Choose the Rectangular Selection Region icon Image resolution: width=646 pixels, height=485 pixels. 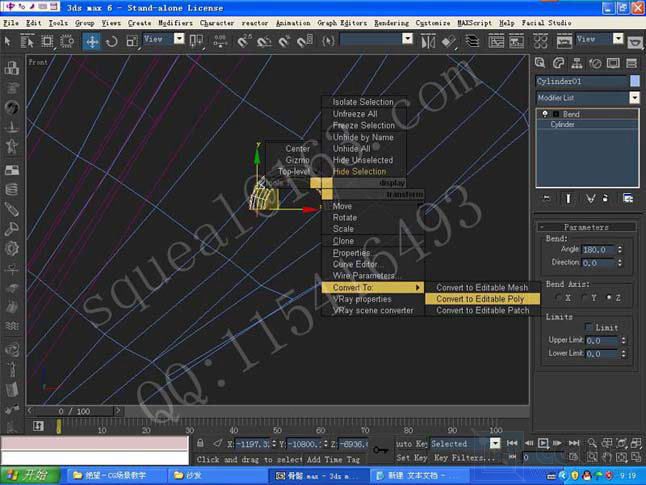click(x=47, y=42)
